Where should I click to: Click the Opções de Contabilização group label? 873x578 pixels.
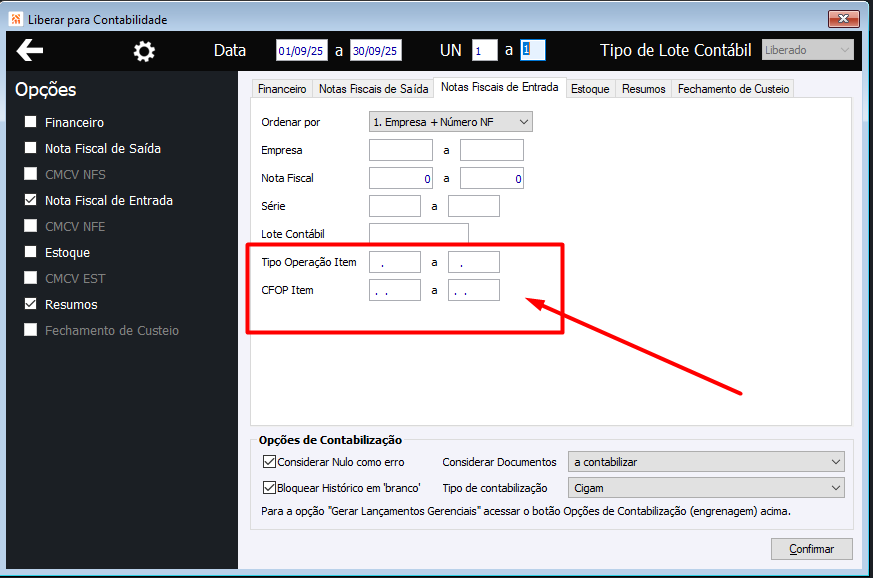coord(330,440)
